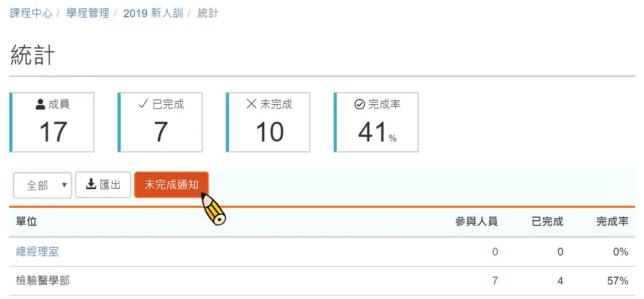644x299 pixels.
Task: Go to 課程中心 breadcrumb link
Action: click(31, 13)
